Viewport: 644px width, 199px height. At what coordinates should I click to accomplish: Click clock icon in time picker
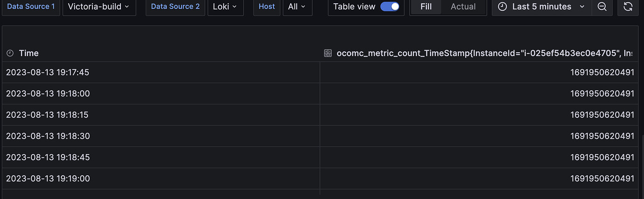(x=502, y=7)
